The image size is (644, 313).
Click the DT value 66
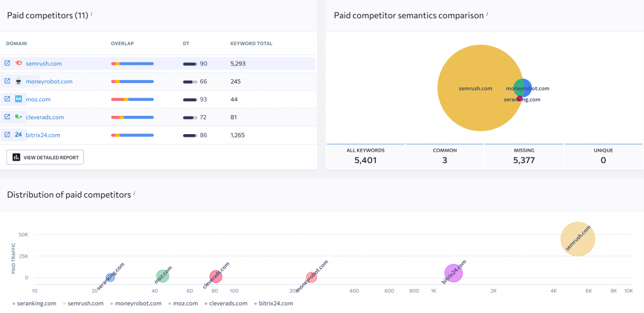[203, 81]
